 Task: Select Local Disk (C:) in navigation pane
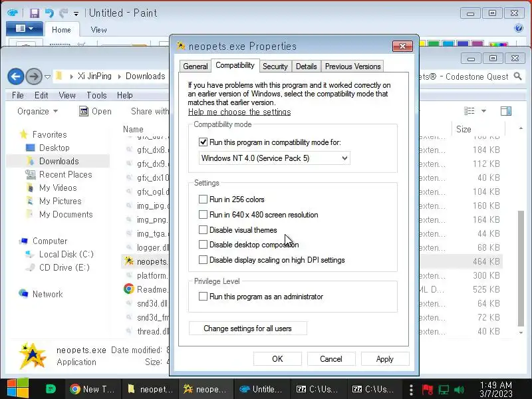click(66, 254)
